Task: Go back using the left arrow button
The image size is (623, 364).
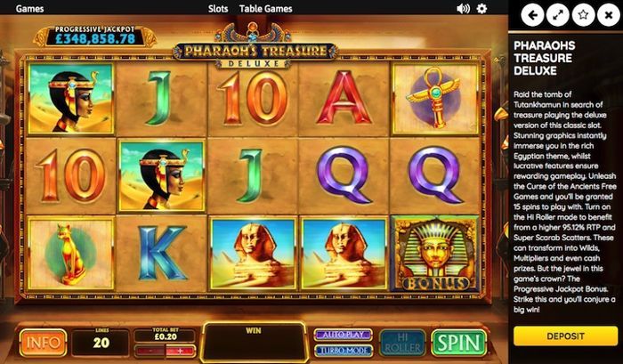Action: [532, 15]
